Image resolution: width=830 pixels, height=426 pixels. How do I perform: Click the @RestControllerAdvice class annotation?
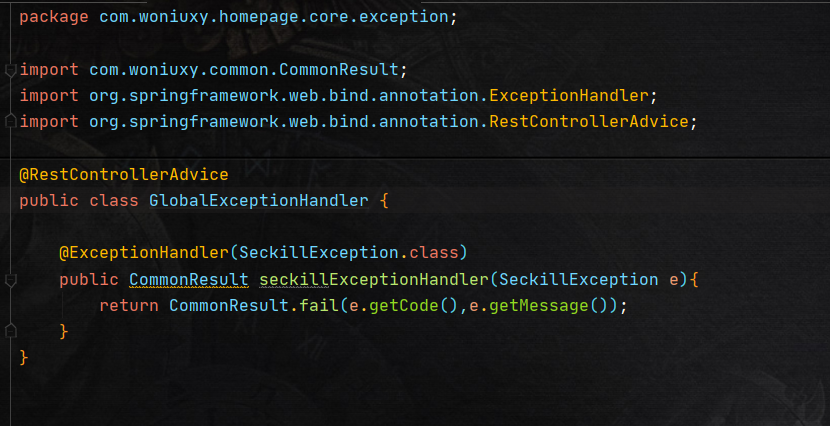124,174
